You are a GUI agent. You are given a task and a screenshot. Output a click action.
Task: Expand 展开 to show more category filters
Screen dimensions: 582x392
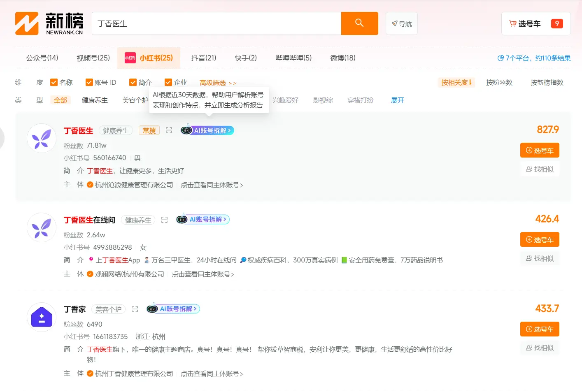(x=397, y=100)
